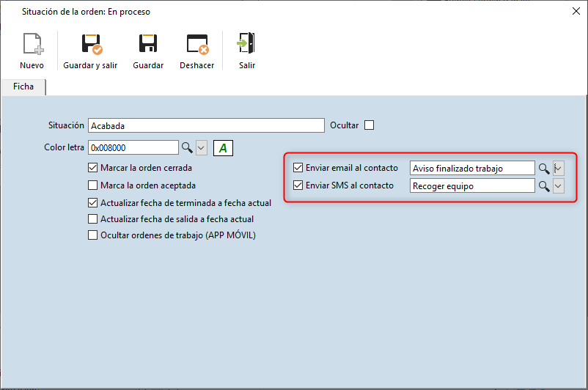Image resolution: width=588 pixels, height=390 pixels.
Task: Open color search magnifier beside Color letra
Action: (187, 148)
